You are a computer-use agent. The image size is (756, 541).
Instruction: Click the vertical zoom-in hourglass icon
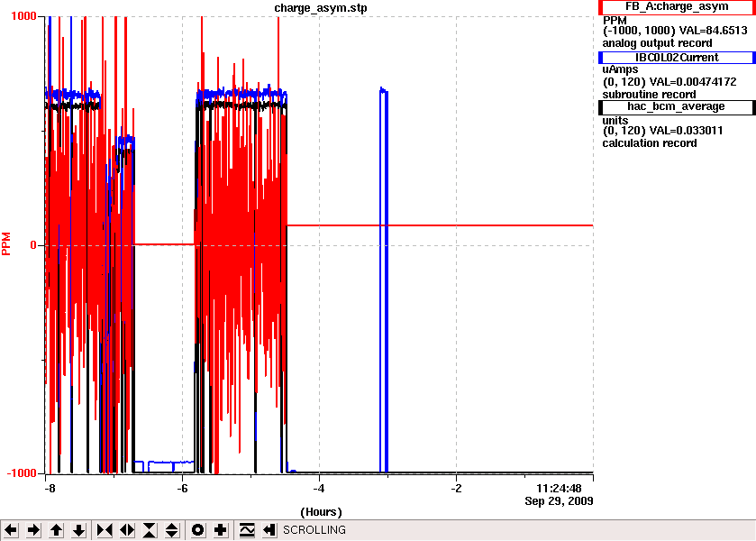[x=150, y=530]
